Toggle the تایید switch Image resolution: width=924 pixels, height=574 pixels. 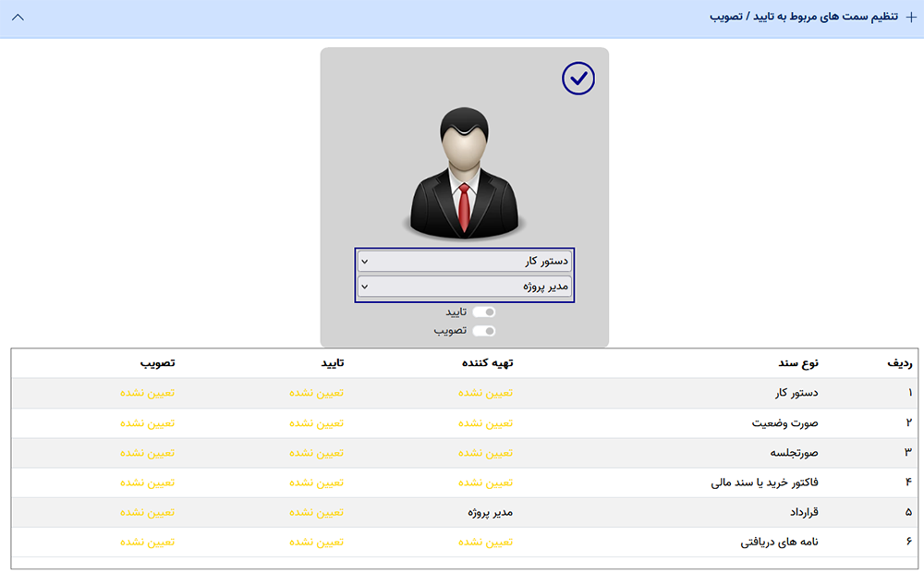484,312
